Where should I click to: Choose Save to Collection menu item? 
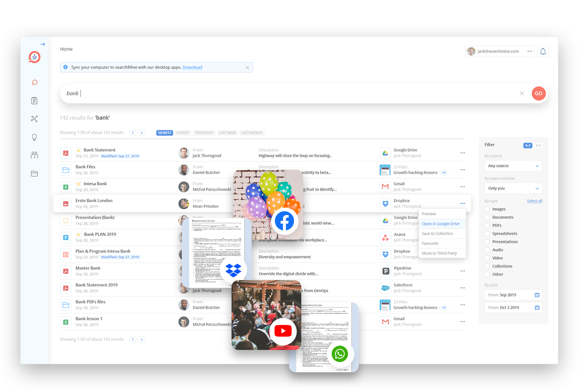(442, 234)
